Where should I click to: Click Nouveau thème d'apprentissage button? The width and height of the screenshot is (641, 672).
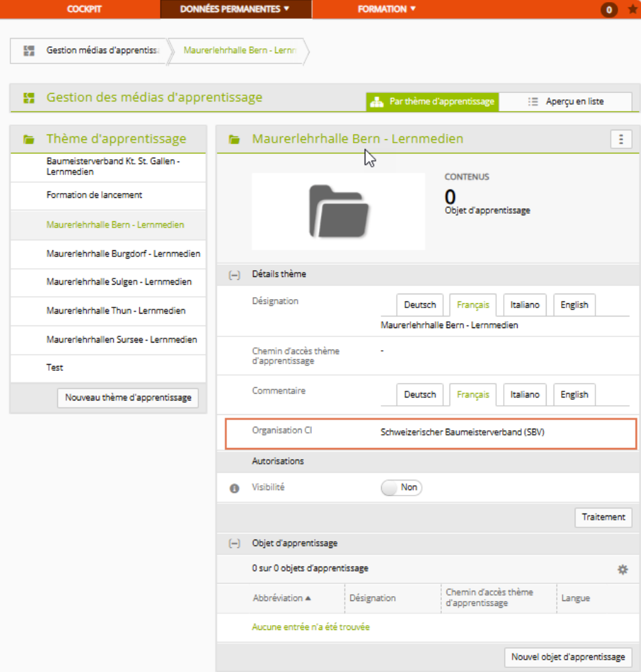pos(128,398)
